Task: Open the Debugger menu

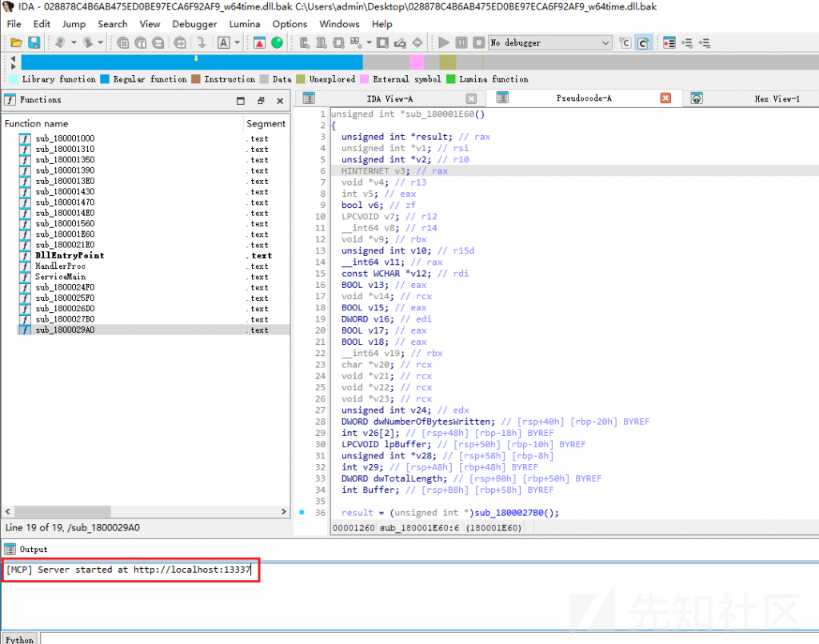Action: point(195,24)
